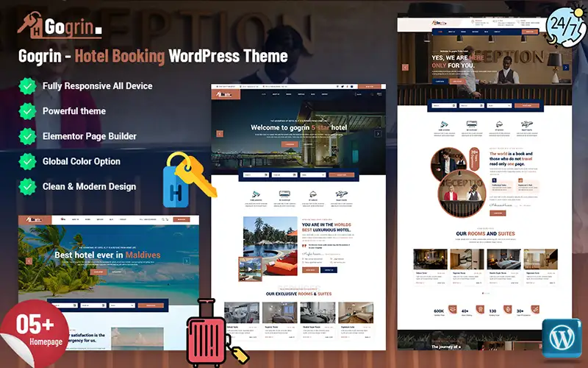
Task: Open the room dropdown in Maldives preview booking bar
Action: 122,305
